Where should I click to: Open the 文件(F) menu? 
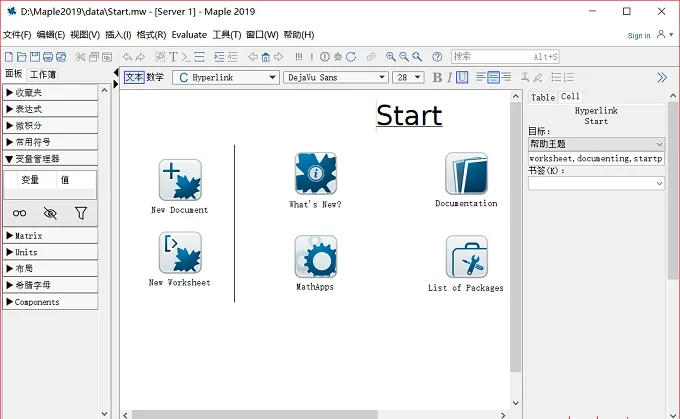[x=17, y=35]
